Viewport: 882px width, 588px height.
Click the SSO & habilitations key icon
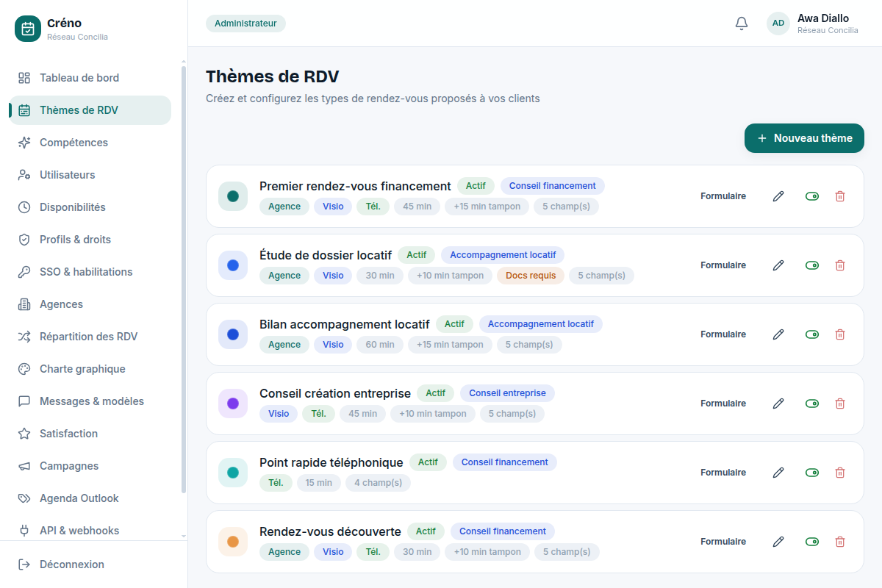click(x=24, y=272)
